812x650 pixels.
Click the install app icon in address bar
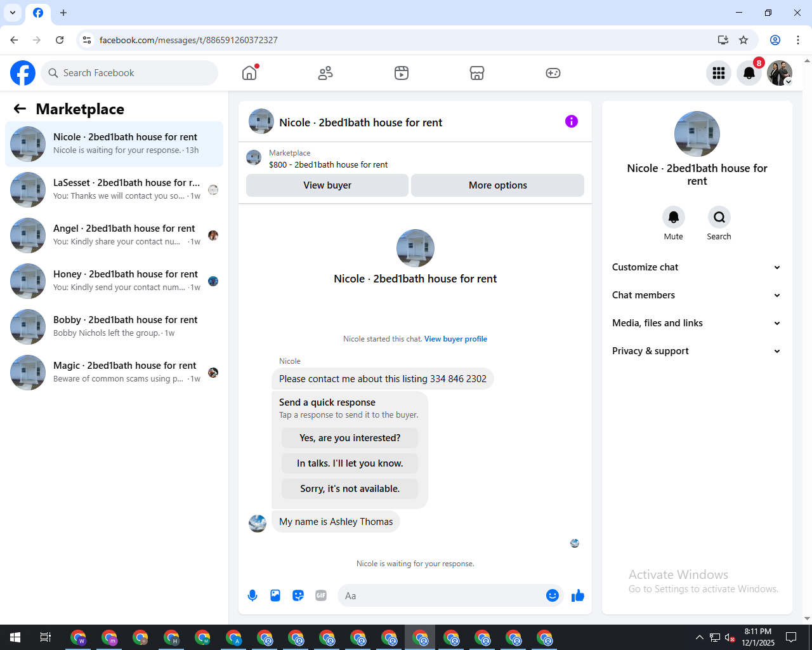click(723, 40)
